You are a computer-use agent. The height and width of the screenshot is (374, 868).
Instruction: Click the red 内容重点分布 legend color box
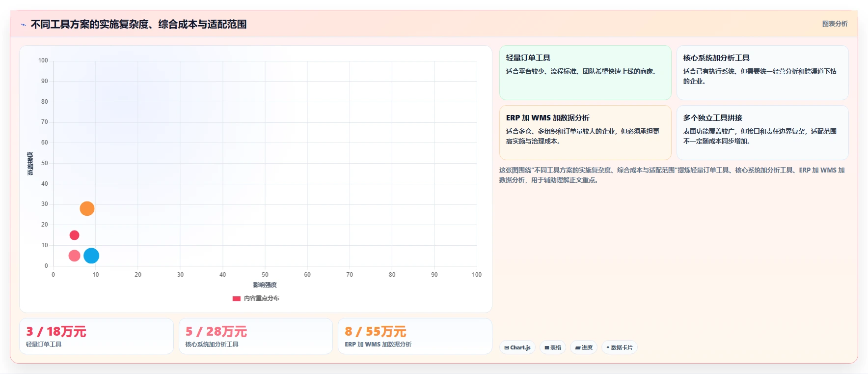click(237, 298)
